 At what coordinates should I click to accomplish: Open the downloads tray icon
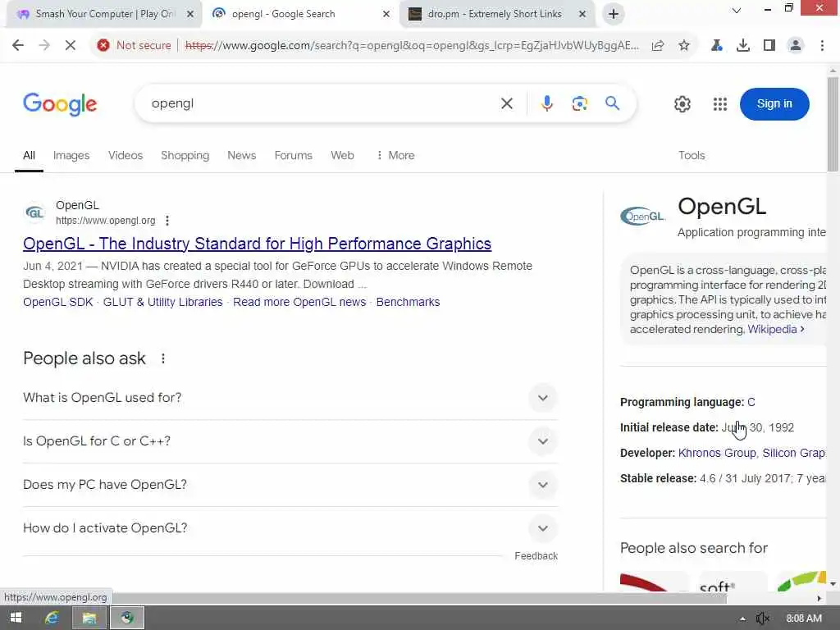pyautogui.click(x=743, y=46)
